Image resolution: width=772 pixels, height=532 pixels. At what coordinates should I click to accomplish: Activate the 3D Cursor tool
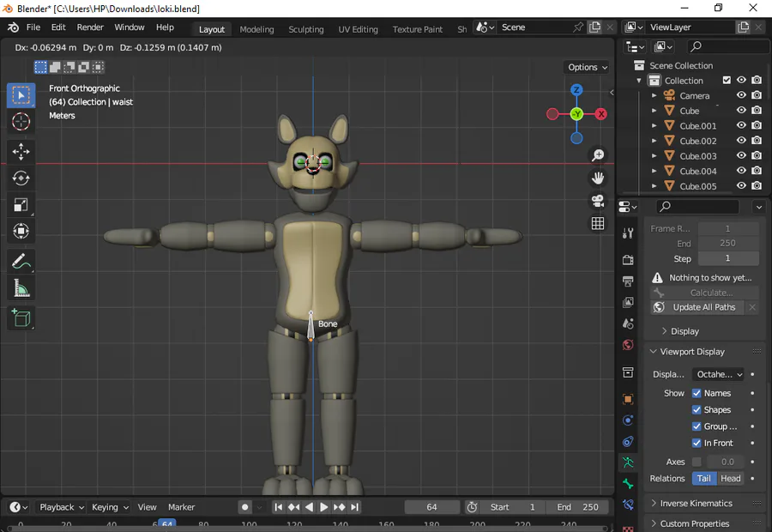pos(21,122)
